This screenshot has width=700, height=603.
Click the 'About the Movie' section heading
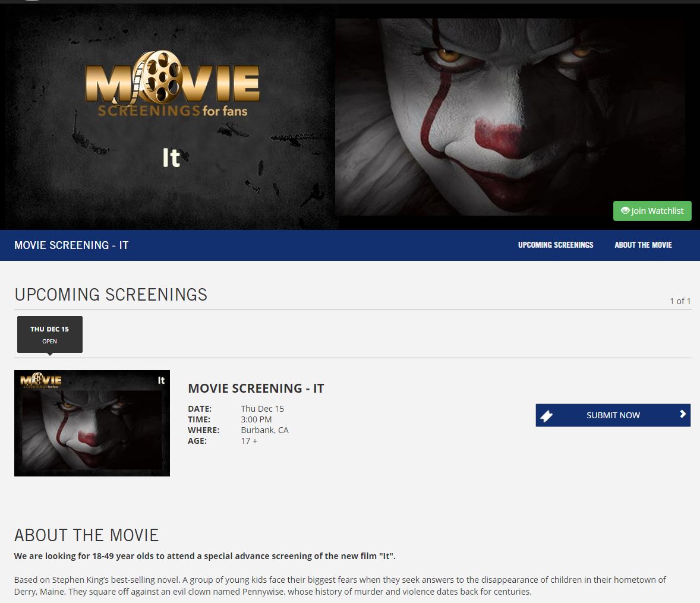tap(87, 535)
